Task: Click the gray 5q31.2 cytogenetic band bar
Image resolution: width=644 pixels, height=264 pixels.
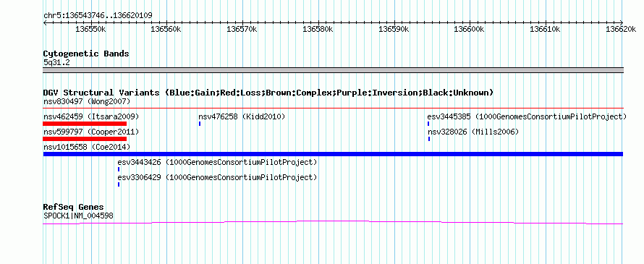Action: 333,70
